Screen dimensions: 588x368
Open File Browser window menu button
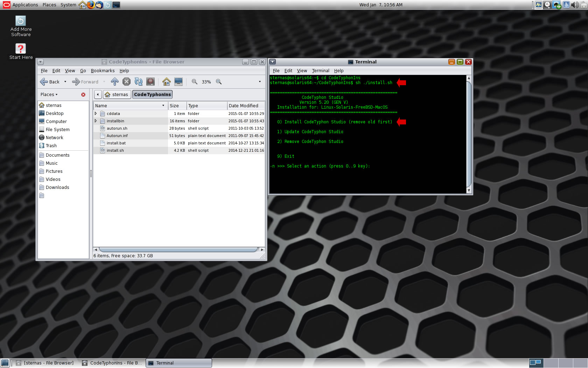coord(41,62)
